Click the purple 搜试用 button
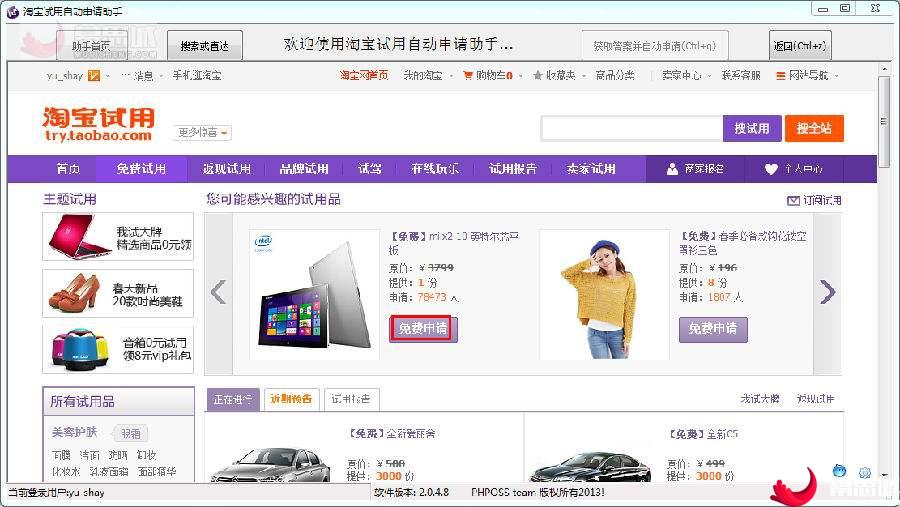 [x=752, y=128]
